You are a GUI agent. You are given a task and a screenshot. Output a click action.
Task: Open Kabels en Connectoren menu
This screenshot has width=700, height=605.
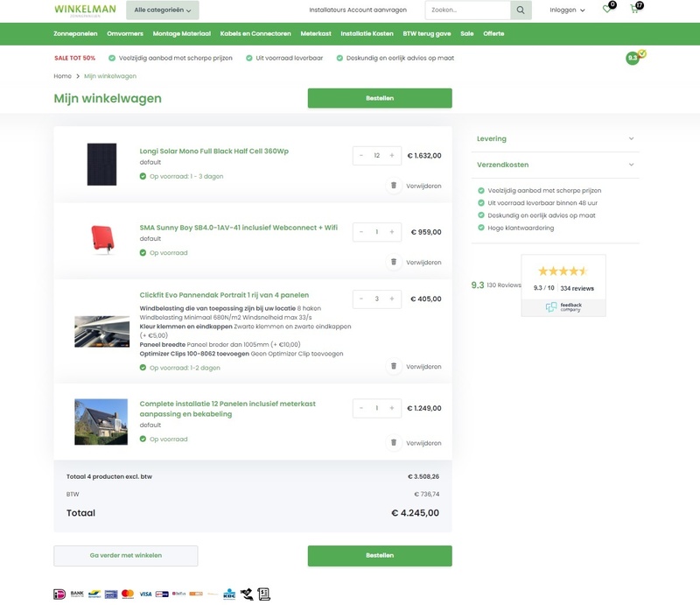[255, 33]
